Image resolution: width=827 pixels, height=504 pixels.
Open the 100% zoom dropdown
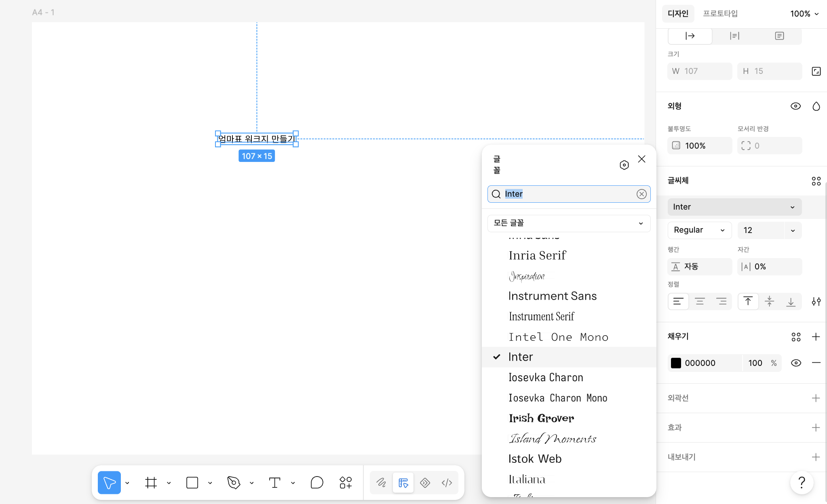click(x=804, y=14)
